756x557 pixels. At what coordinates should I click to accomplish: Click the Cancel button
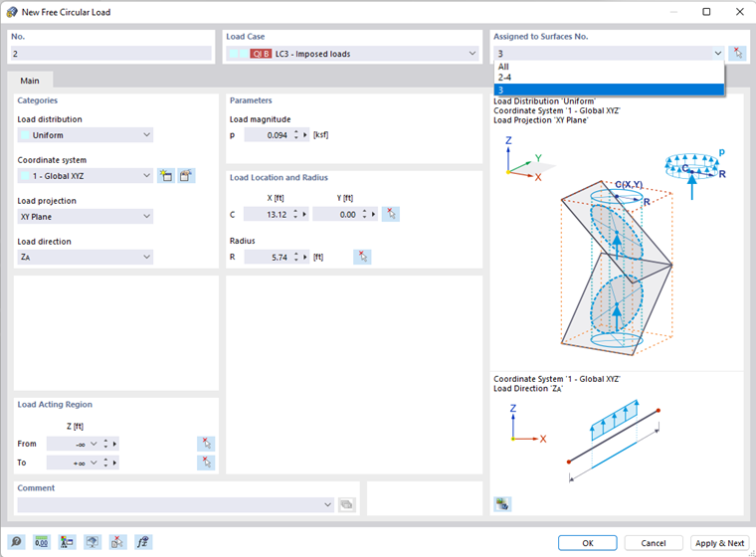click(x=654, y=543)
